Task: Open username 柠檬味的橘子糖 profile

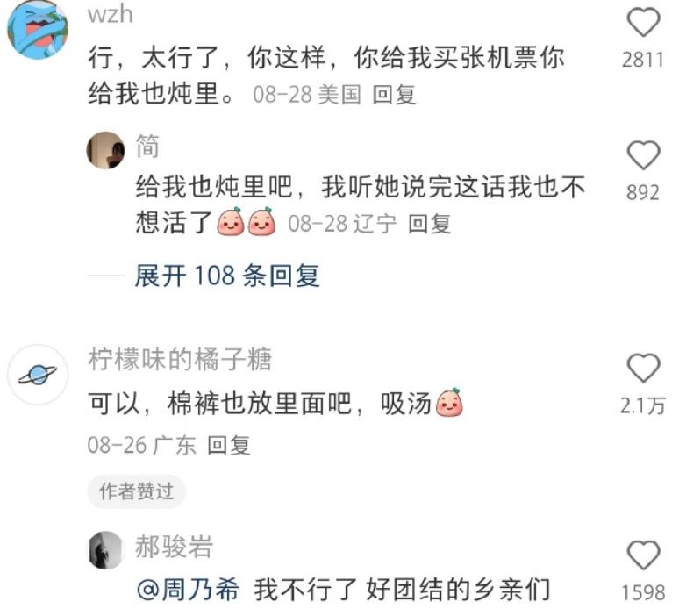Action: [180, 359]
